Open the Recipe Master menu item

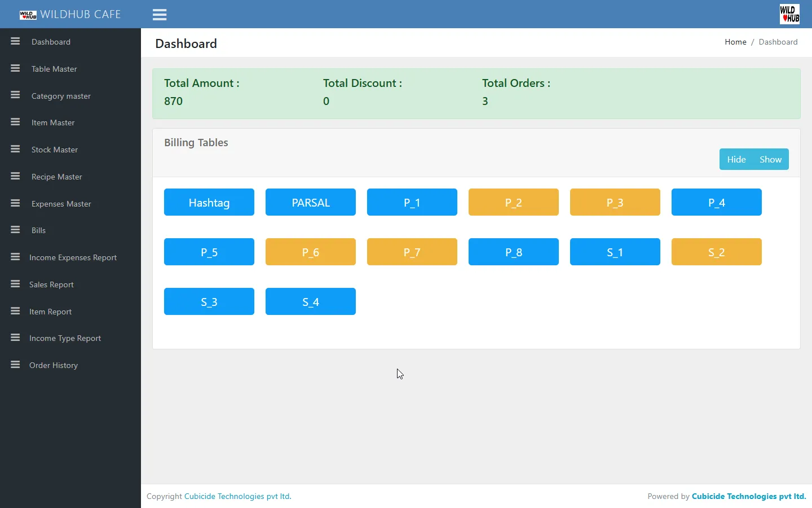(x=56, y=177)
